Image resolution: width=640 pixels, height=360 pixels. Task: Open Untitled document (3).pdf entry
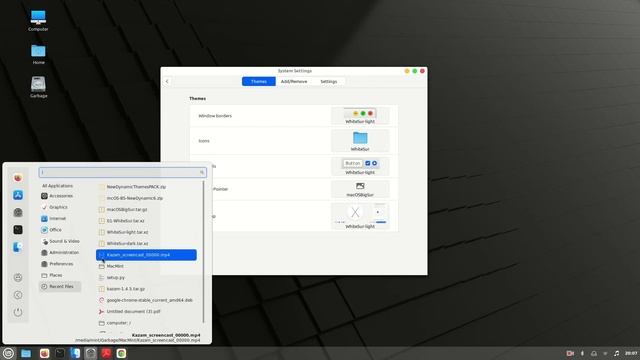click(x=146, y=311)
